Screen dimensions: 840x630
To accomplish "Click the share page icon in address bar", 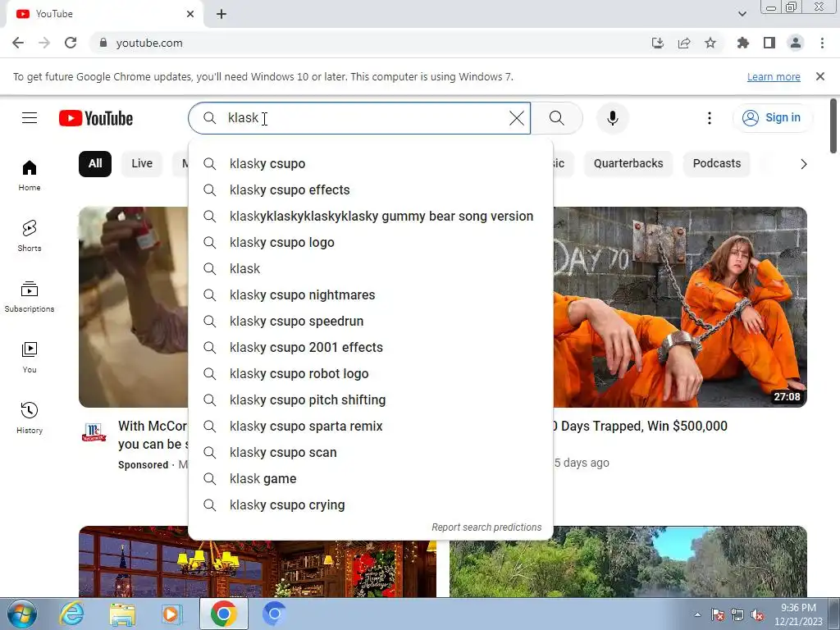I will pyautogui.click(x=684, y=43).
